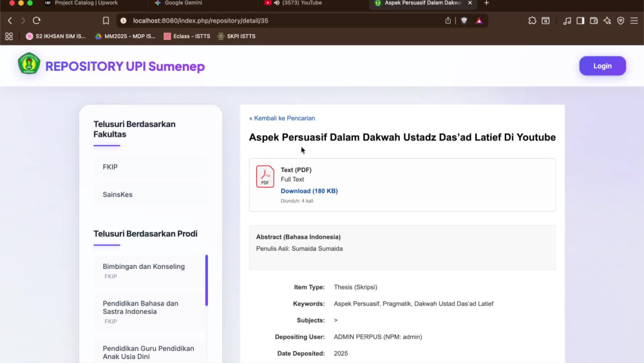
Task: Open the extensions puzzle icon
Action: pos(533,21)
